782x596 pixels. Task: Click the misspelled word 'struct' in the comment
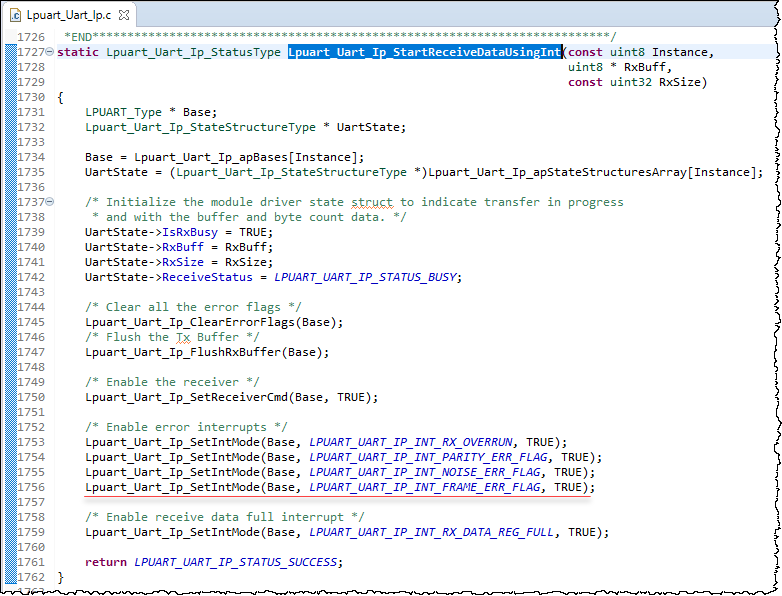[x=372, y=202]
